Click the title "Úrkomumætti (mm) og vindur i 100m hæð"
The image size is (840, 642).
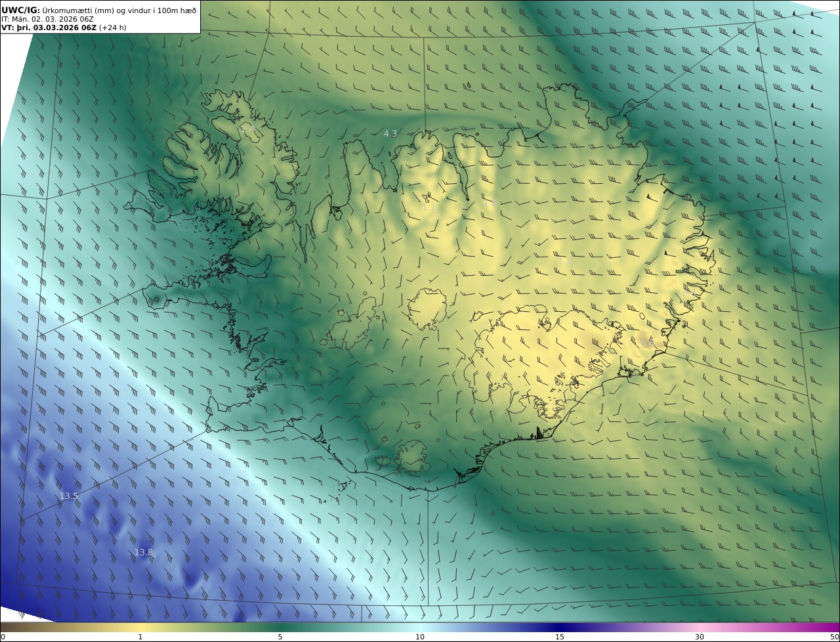(x=119, y=10)
